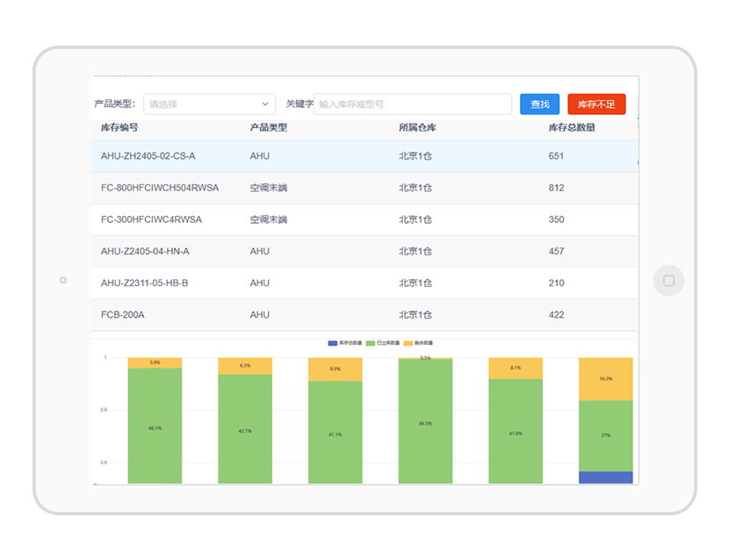Viewport: 729px width, 560px height.
Task: Click the red 库存不足 button
Action: click(596, 104)
